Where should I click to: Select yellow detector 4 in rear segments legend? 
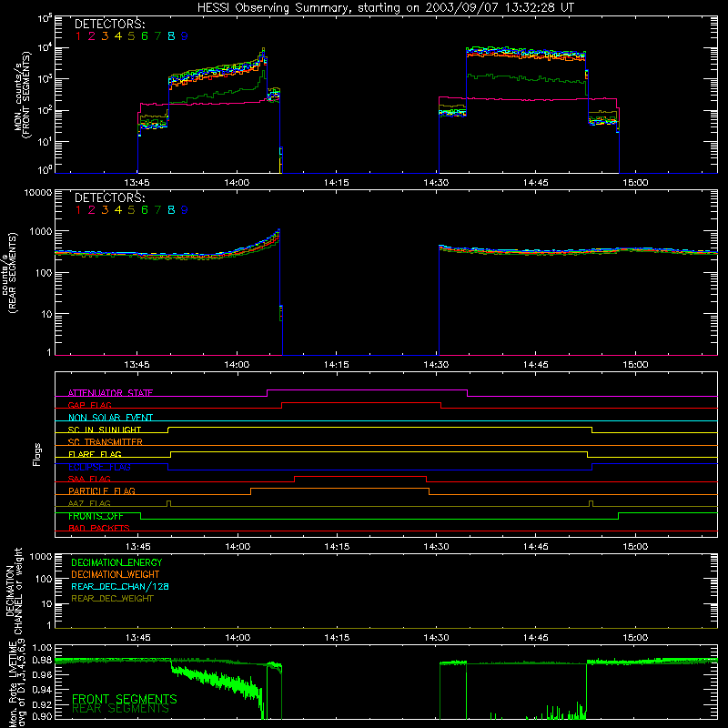click(118, 210)
